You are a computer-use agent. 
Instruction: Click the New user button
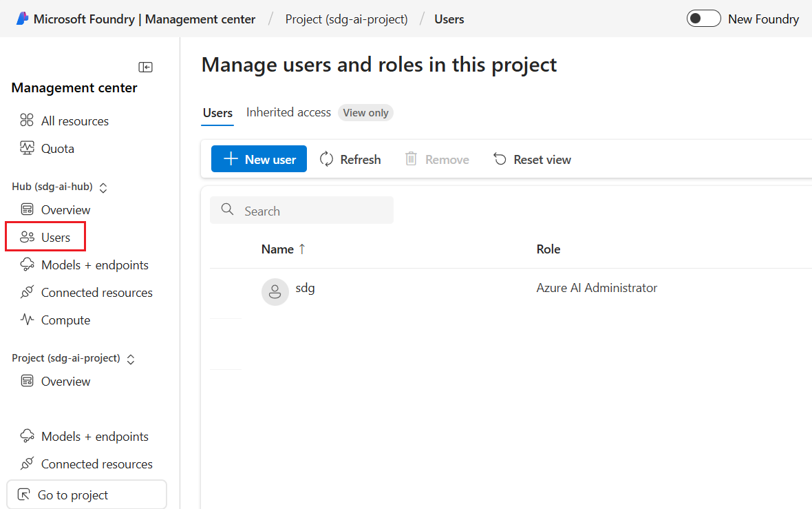[259, 159]
